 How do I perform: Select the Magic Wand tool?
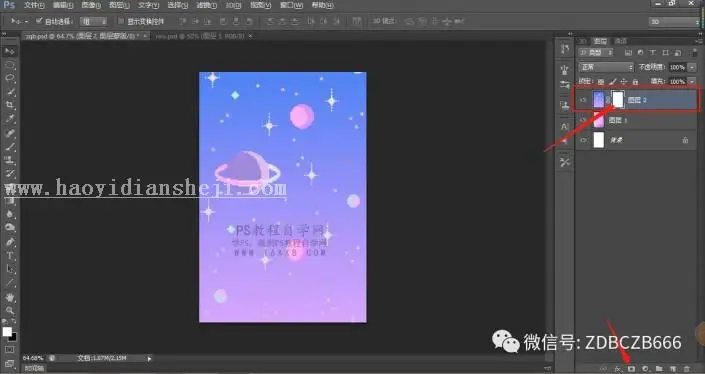pyautogui.click(x=9, y=92)
